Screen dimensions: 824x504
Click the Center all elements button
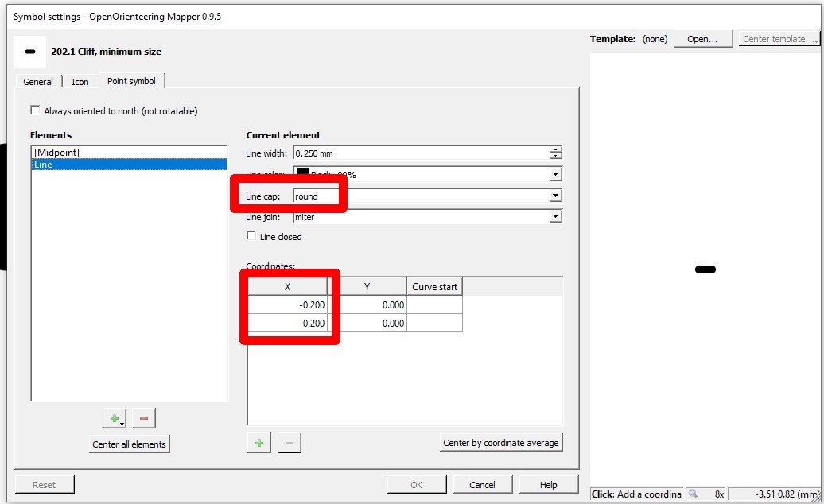(130, 444)
